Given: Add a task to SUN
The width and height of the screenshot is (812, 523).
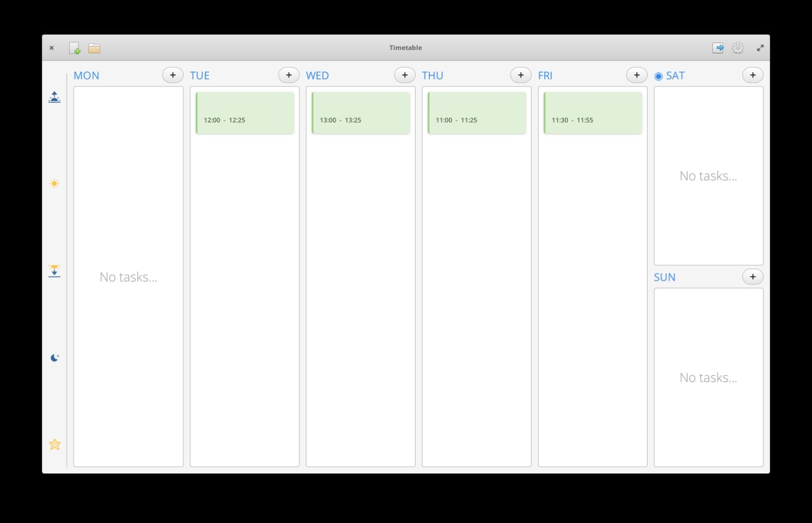Looking at the screenshot, I should [x=753, y=277].
